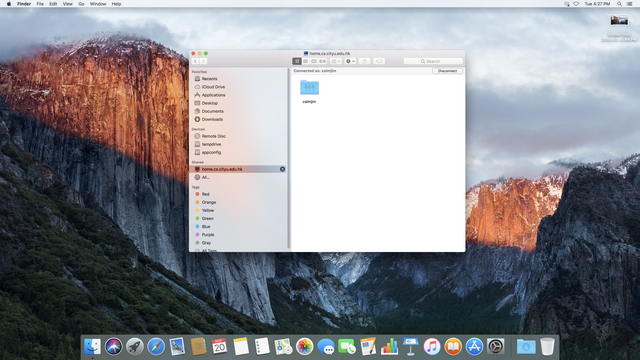Disconnect from the server
Screen dimensions: 640x360
pyautogui.click(x=447, y=71)
